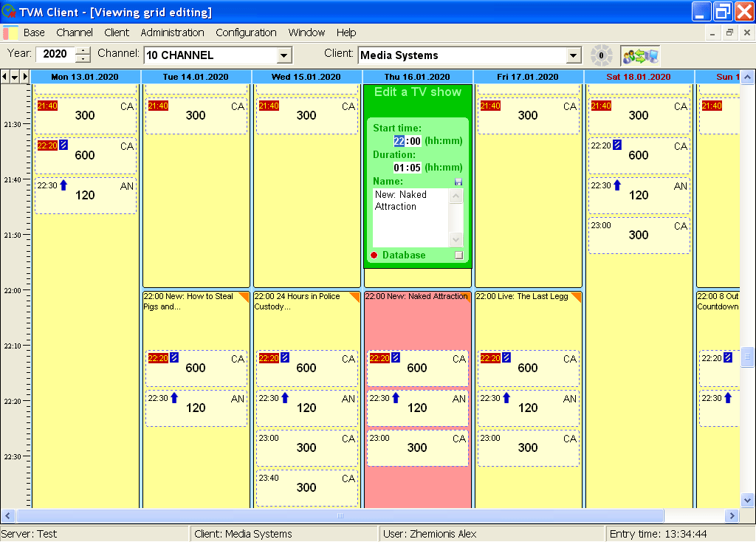Open the Channel dropdown showing 10 CHANNEL

coord(284,55)
